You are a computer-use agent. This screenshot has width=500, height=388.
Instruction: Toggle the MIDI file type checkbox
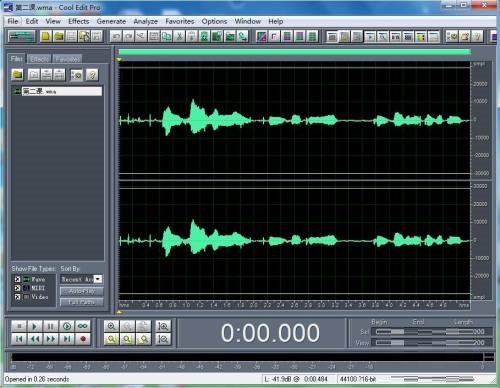(18, 288)
